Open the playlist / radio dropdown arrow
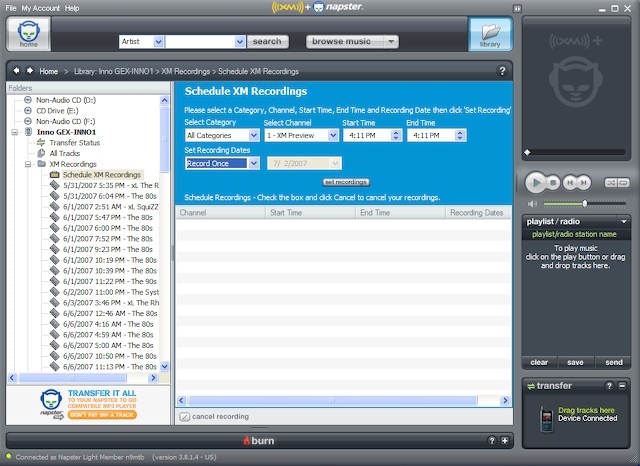Screen dimensions: 640x466 (623, 222)
